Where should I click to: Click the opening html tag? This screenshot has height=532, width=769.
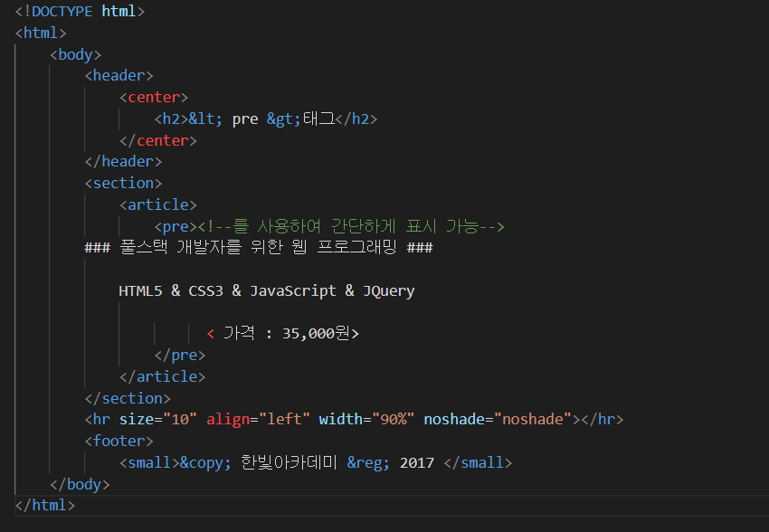click(x=41, y=33)
